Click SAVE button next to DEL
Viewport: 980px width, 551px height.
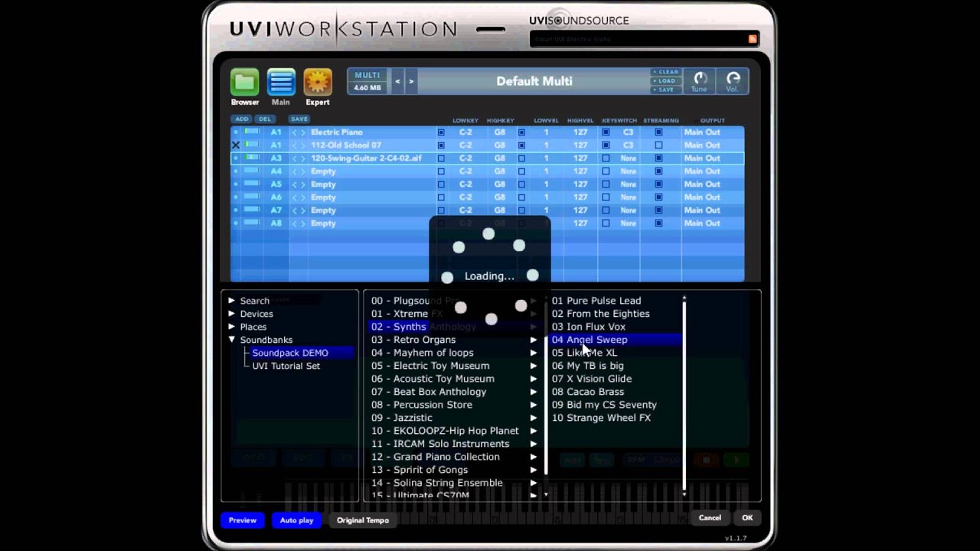click(299, 119)
